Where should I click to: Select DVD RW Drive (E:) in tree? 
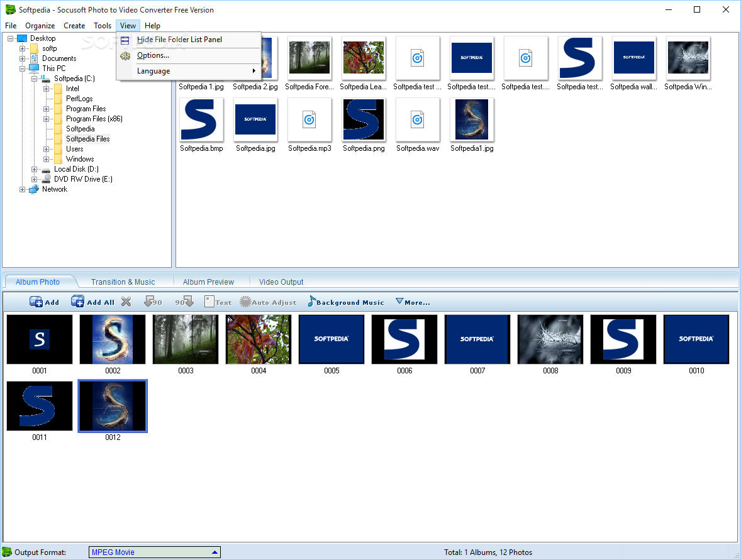point(83,179)
